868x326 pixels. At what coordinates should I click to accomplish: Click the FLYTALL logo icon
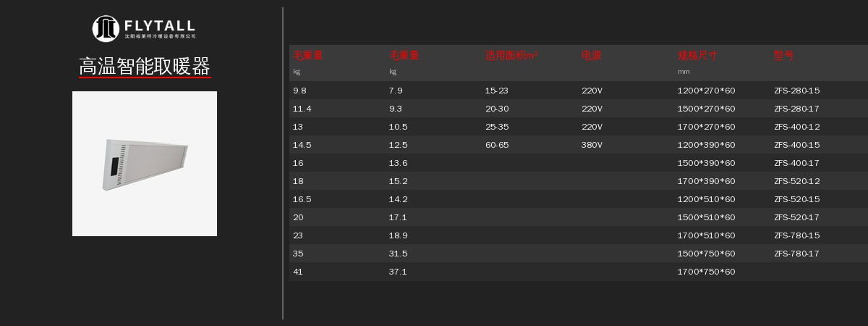[106, 28]
